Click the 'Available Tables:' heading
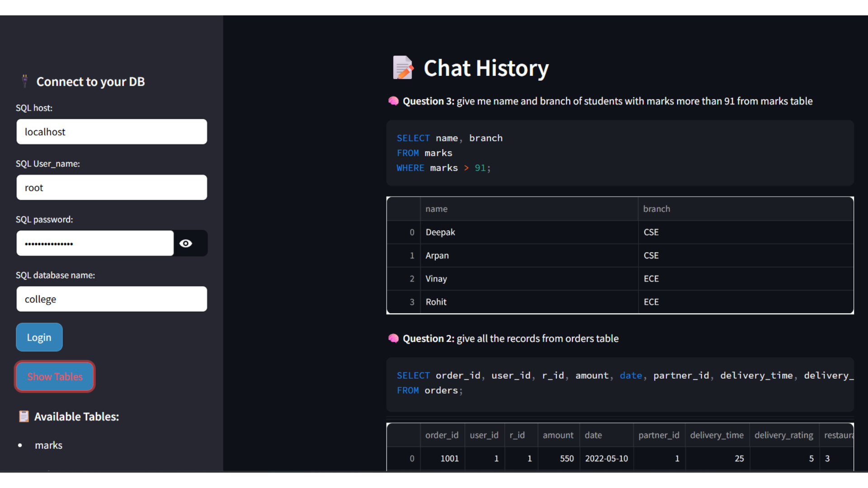The height and width of the screenshot is (488, 868). point(76,417)
